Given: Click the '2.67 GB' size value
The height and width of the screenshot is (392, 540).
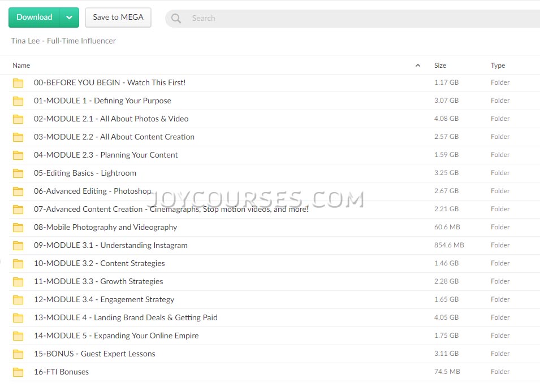Looking at the screenshot, I should [446, 191].
